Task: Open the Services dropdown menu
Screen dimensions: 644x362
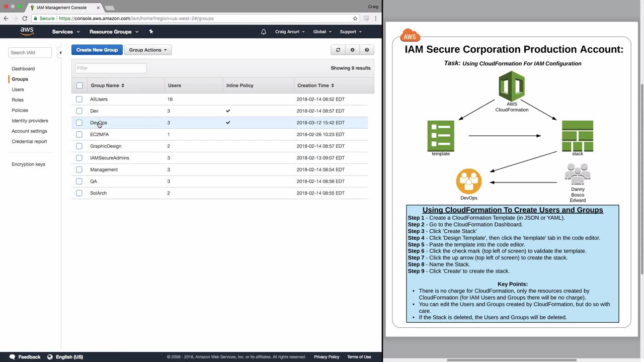Action: tap(66, 32)
